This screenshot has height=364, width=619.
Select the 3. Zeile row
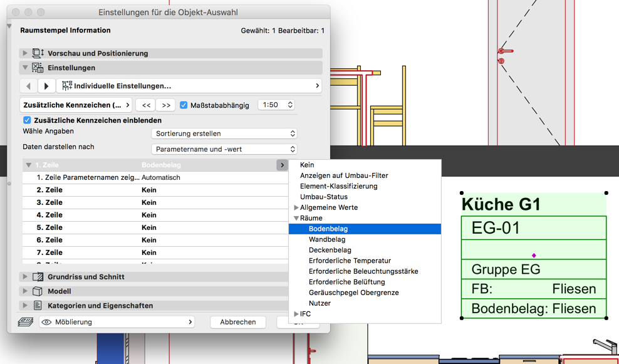tap(155, 202)
